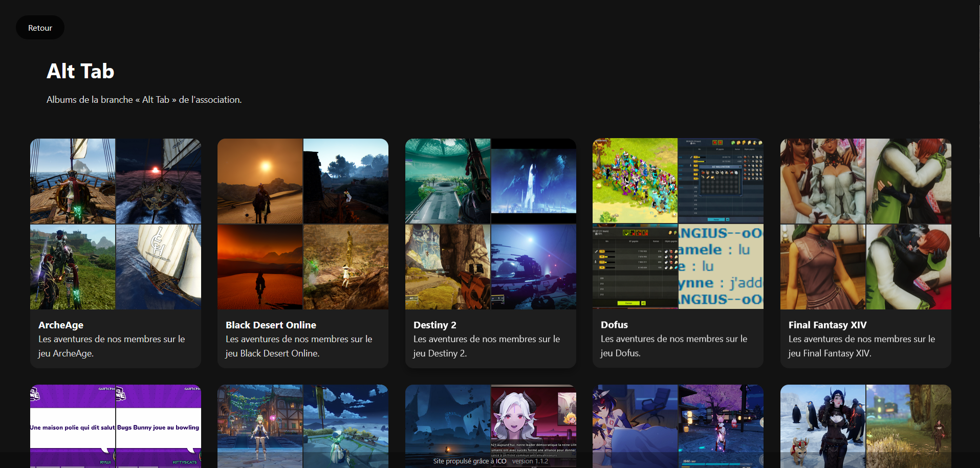Open the ArcheAge album title
The width and height of the screenshot is (980, 468).
(61, 325)
